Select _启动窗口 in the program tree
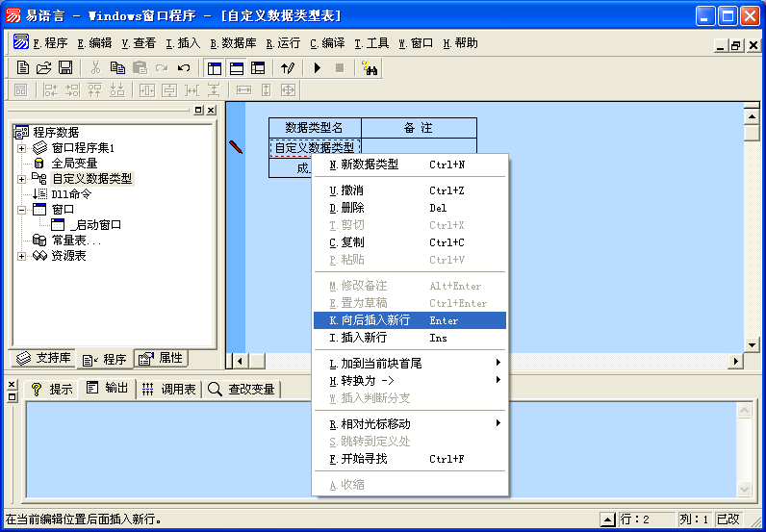The image size is (766, 532). coord(94,225)
